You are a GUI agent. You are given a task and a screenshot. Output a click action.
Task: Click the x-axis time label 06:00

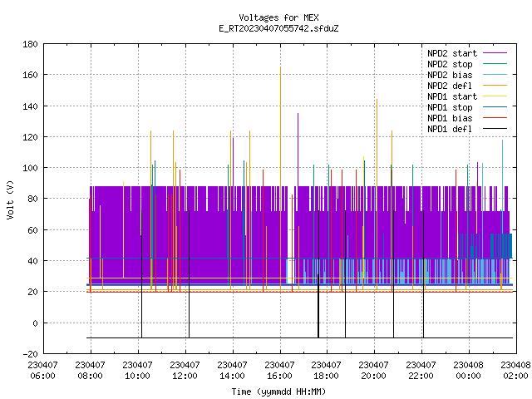point(42,376)
